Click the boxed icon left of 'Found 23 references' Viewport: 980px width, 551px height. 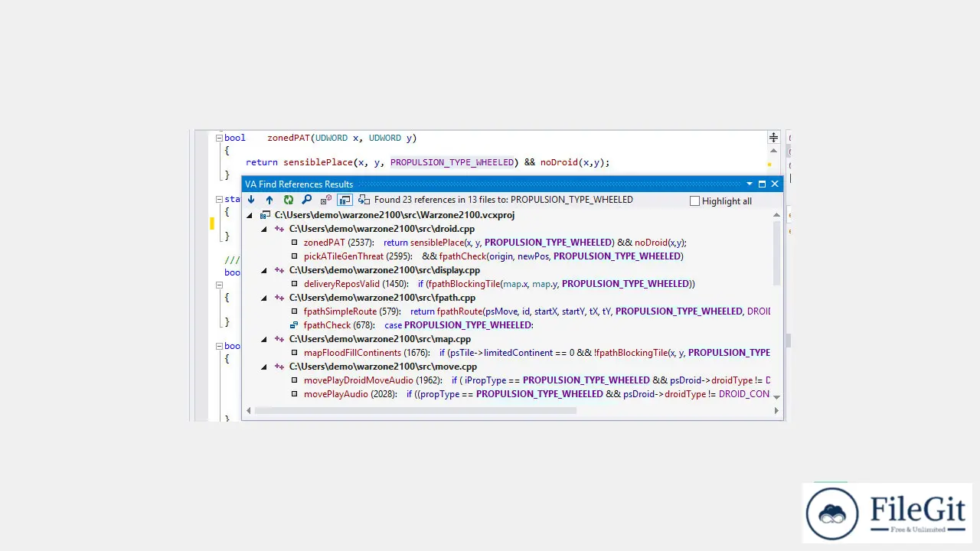345,200
